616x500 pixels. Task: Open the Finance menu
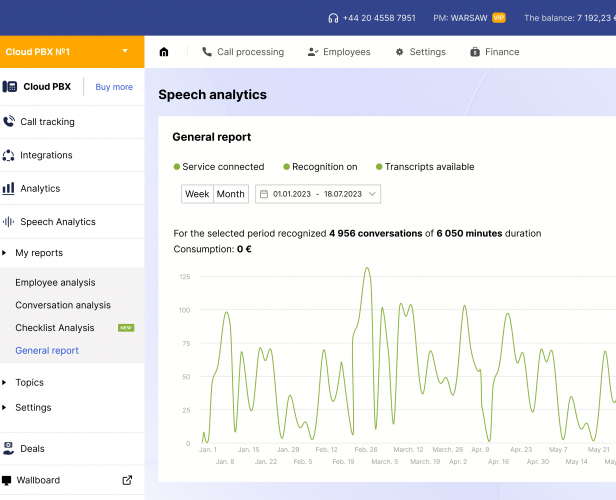494,52
